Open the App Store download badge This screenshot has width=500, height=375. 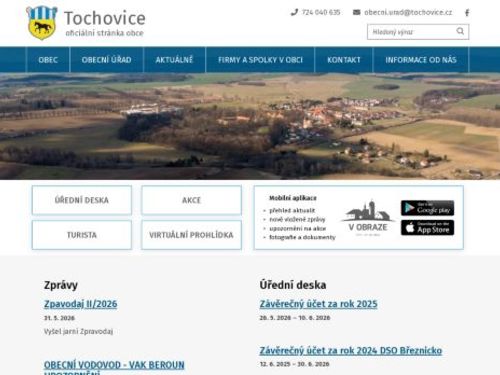[x=427, y=228]
